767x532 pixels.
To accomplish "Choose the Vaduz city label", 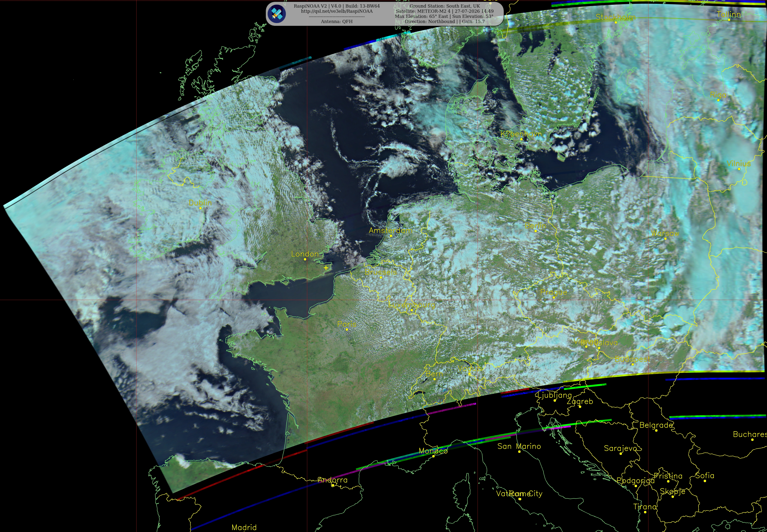I will [469, 369].
